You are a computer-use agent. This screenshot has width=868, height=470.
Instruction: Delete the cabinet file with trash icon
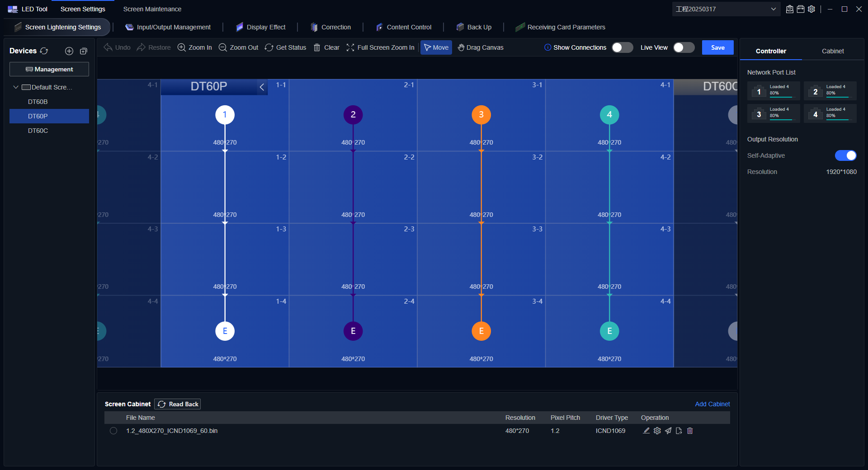690,431
